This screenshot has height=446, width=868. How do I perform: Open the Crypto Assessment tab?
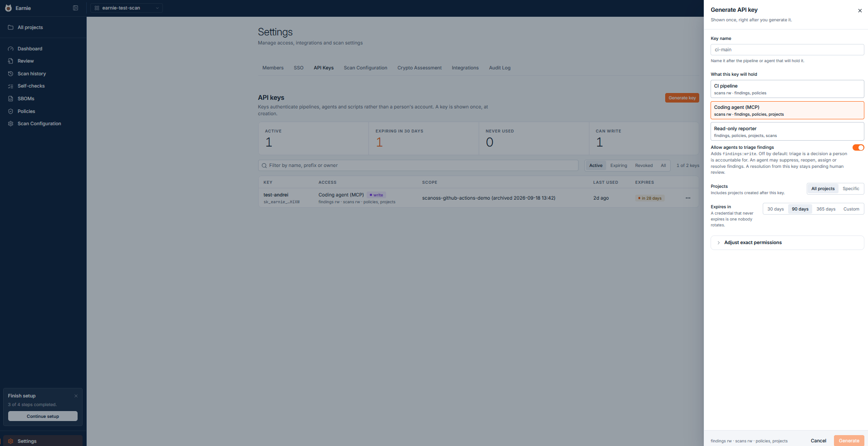pyautogui.click(x=419, y=68)
